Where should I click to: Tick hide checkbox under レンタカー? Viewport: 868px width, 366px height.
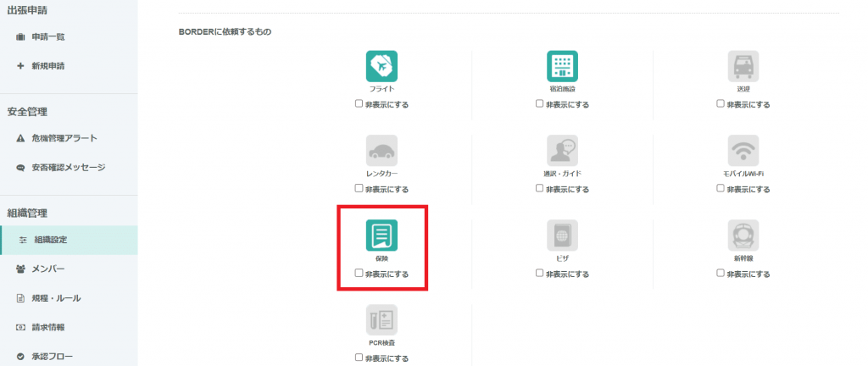(359, 189)
